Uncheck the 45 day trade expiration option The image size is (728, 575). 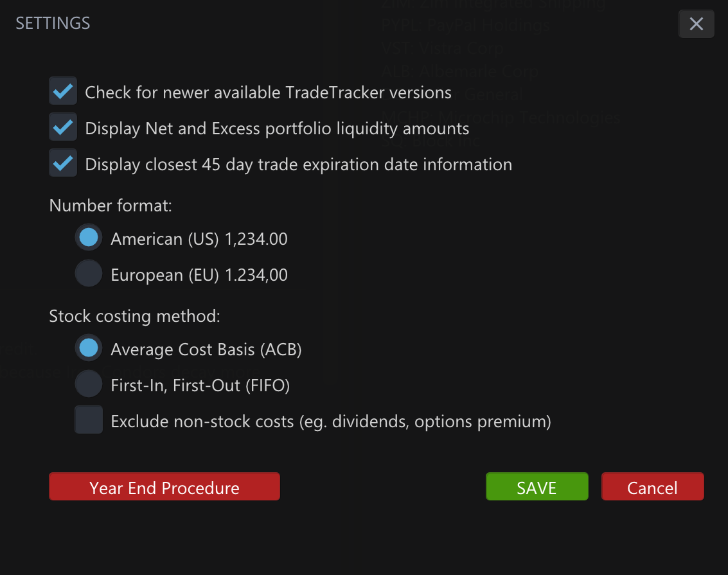(x=62, y=163)
